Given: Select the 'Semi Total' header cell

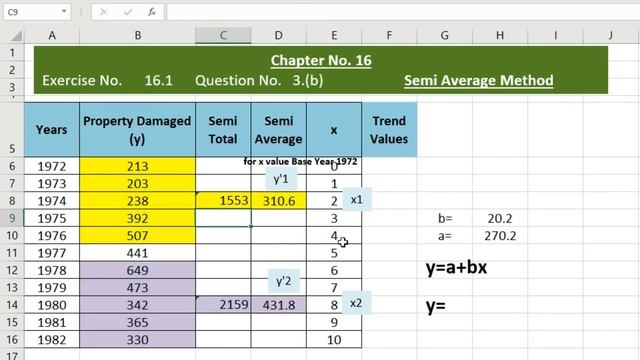Looking at the screenshot, I should tap(223, 130).
